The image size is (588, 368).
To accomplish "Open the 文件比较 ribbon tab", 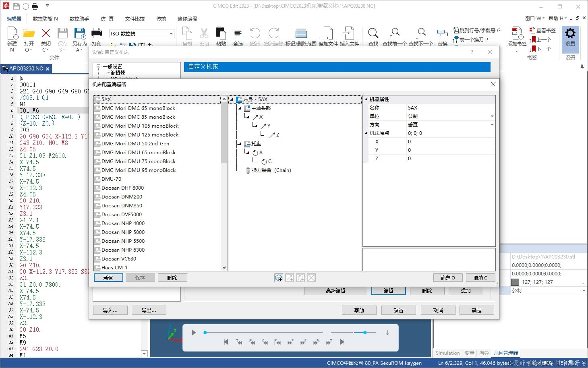I will point(135,19).
